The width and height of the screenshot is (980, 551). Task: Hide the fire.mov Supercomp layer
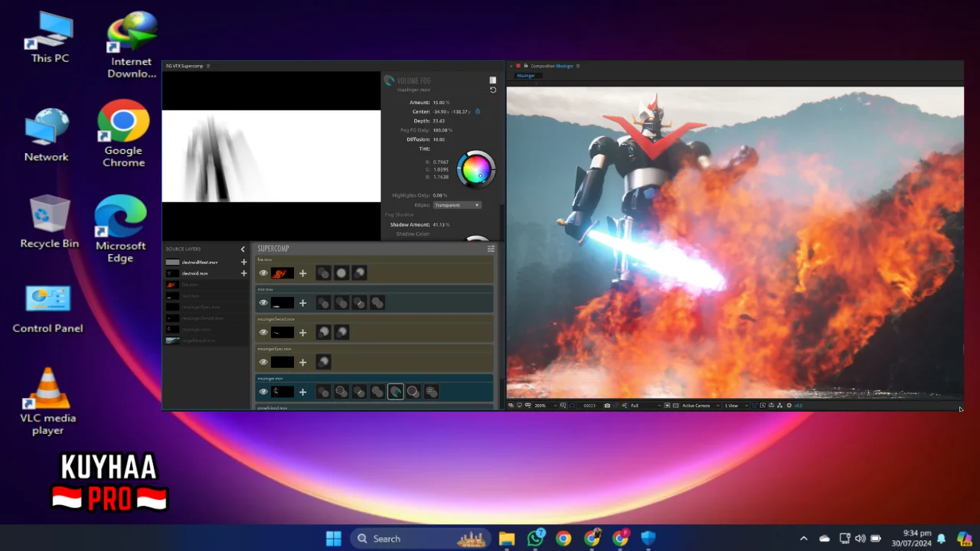click(263, 273)
